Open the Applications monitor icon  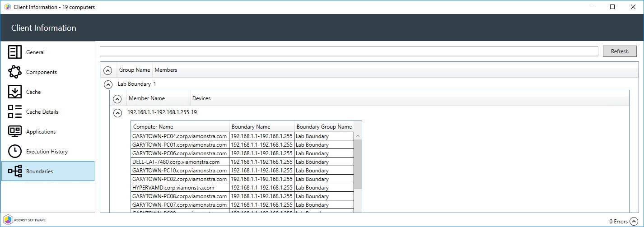(x=15, y=131)
